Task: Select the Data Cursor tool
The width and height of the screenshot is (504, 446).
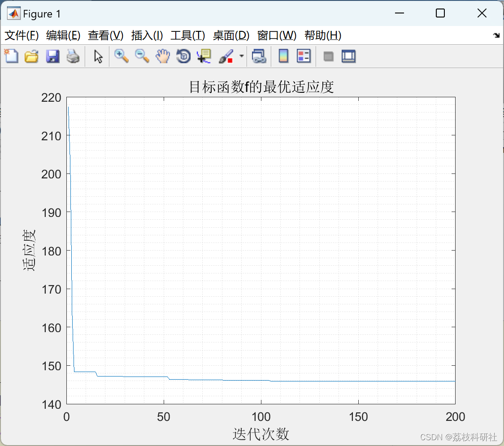Action: tap(204, 56)
